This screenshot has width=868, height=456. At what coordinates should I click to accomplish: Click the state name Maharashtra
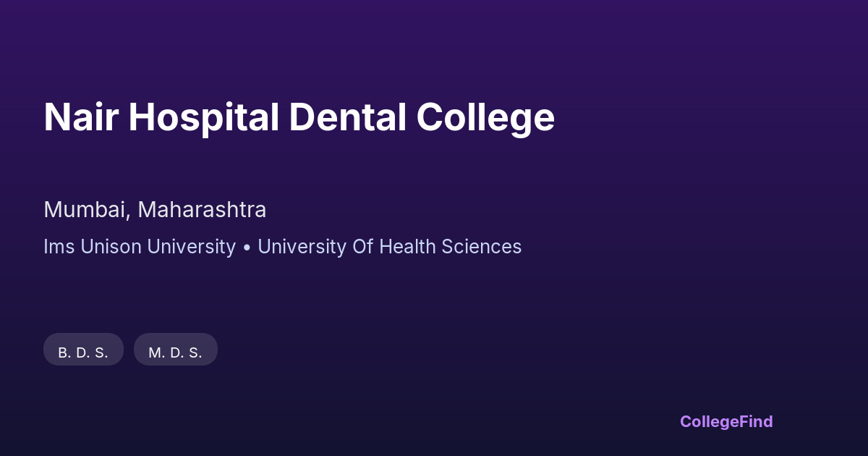tap(202, 210)
